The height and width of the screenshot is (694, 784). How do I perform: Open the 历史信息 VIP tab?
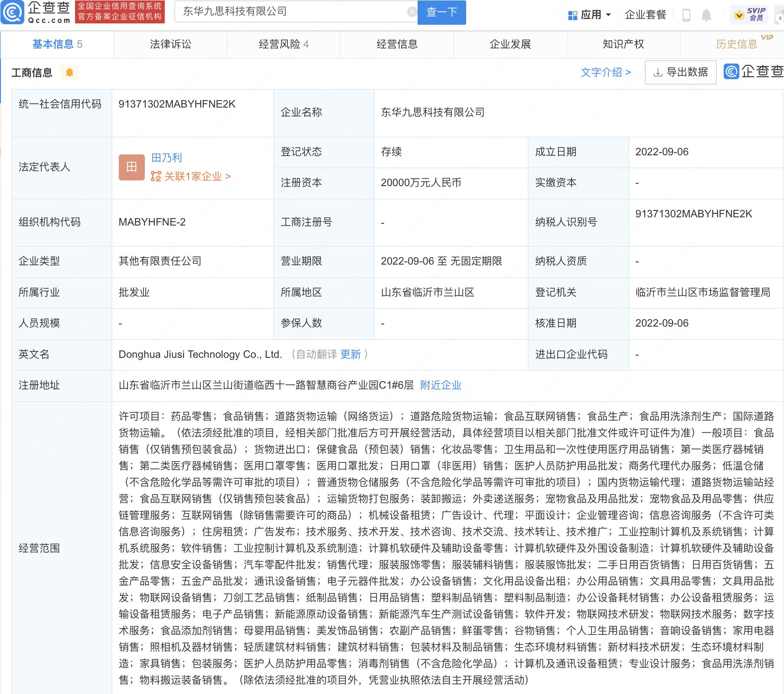click(737, 44)
